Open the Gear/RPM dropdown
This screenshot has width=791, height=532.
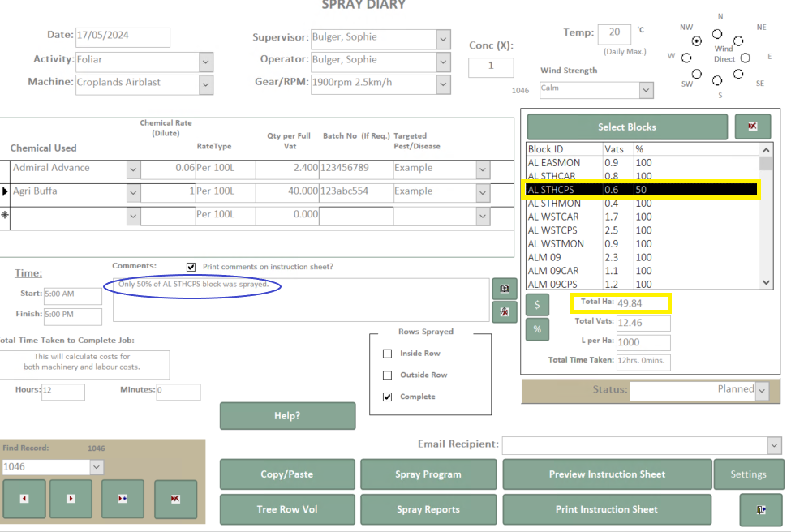coord(444,84)
